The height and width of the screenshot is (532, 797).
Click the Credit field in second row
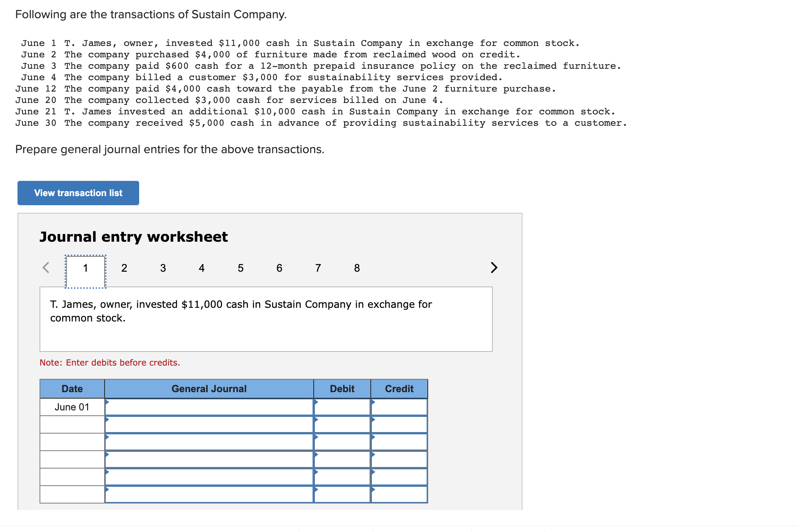coord(399,424)
